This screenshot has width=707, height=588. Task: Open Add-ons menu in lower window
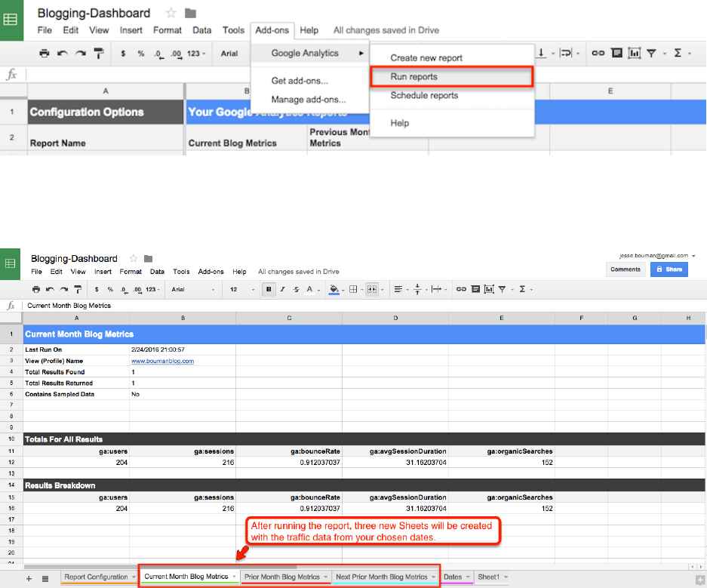click(211, 272)
